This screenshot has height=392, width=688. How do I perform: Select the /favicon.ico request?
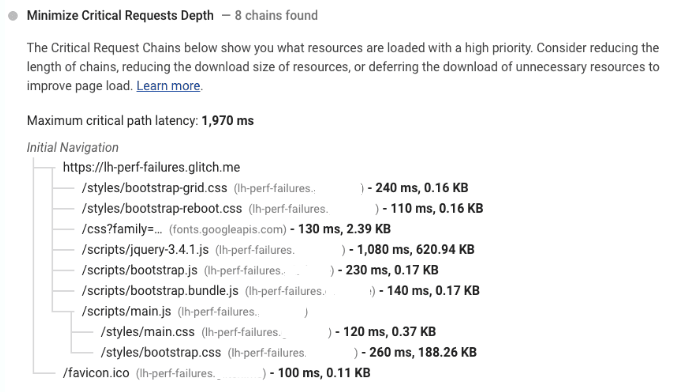tap(96, 374)
